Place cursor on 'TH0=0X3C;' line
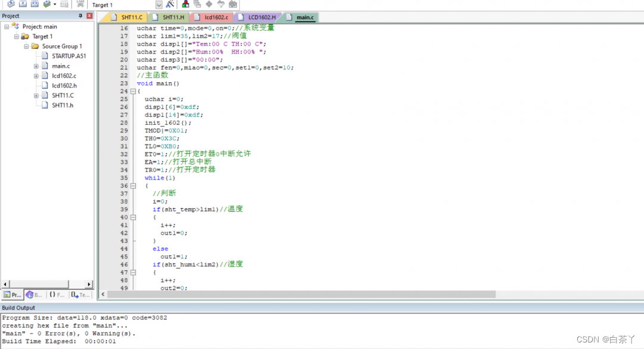The height and width of the screenshot is (349, 644). click(x=162, y=138)
